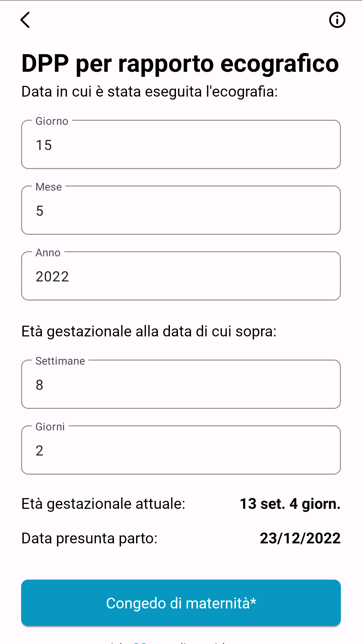Click the floating Mese label

coord(49,187)
